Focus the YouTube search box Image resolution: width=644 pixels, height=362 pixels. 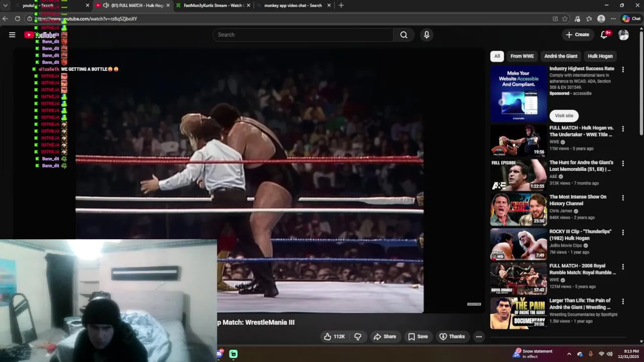pyautogui.click(x=303, y=35)
